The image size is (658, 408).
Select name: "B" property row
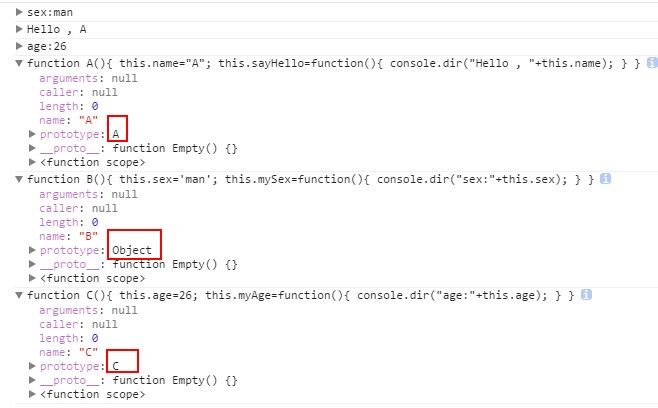click(68, 236)
